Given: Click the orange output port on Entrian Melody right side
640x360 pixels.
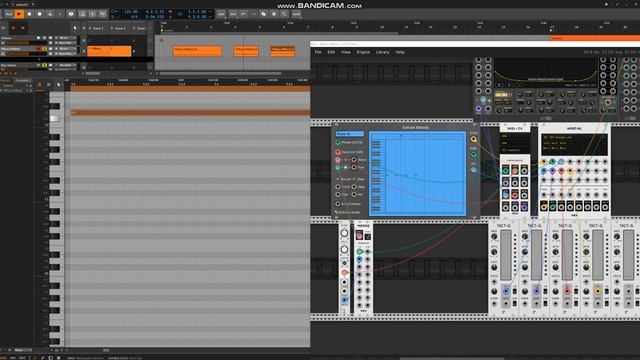Looking at the screenshot, I should pyautogui.click(x=473, y=139).
